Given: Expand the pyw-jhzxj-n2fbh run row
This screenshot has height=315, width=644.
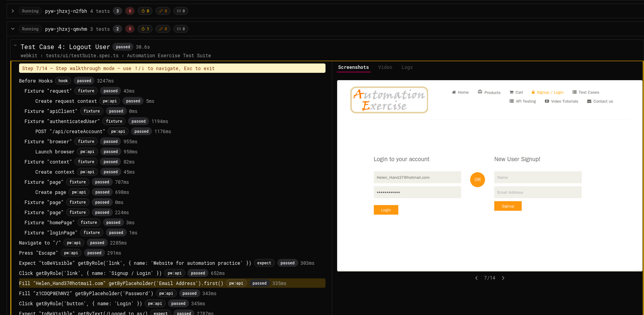Looking at the screenshot, I should [x=13, y=11].
